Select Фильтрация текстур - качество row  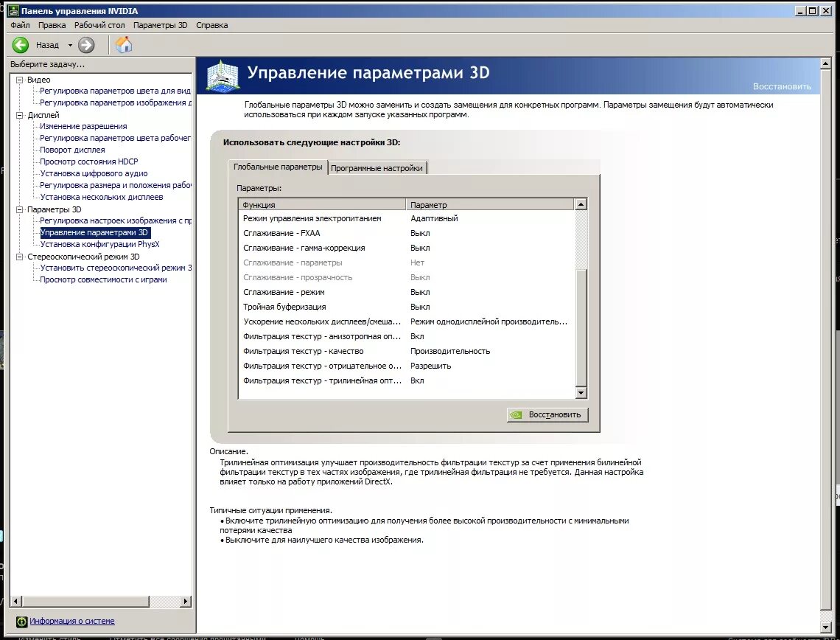click(x=407, y=351)
